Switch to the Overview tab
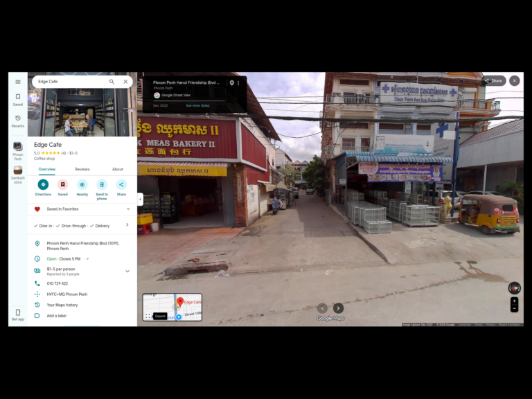The width and height of the screenshot is (532, 399). tap(47, 169)
